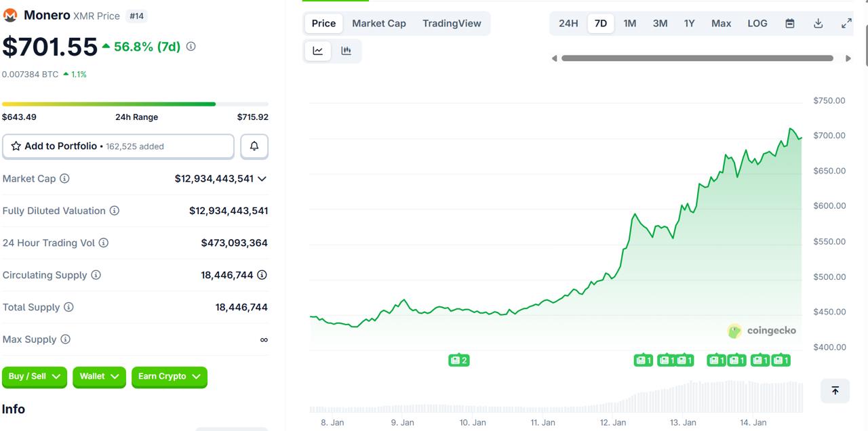Click the star icon in Add to Portfolio
Screen dimensions: 868x431
click(x=17, y=146)
